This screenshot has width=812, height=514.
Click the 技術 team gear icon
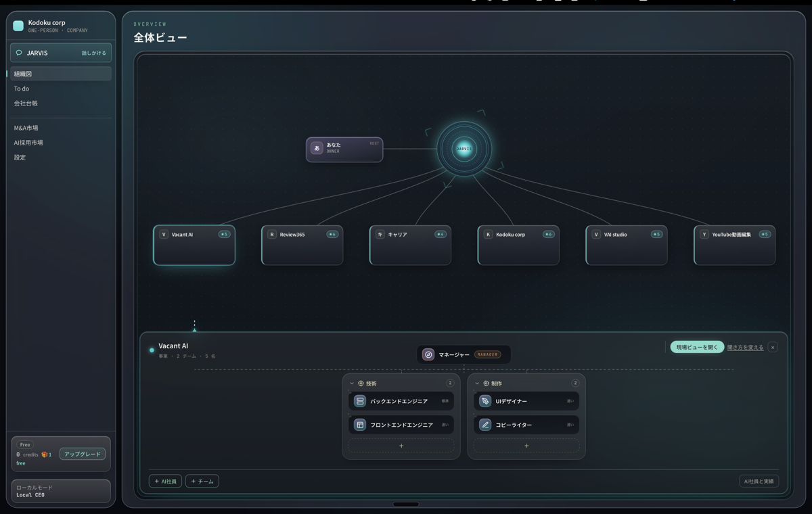click(361, 383)
